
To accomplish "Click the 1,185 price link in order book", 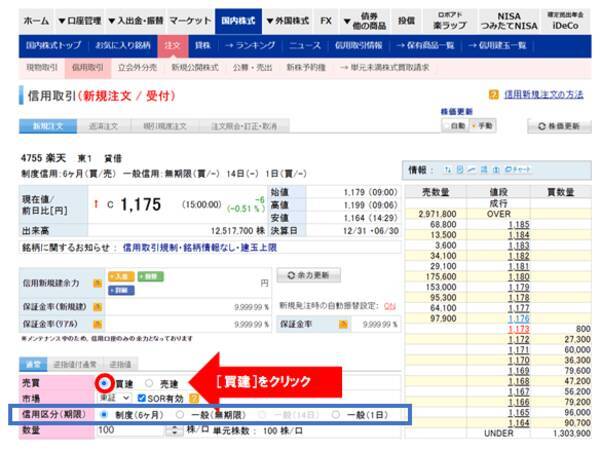I will pyautogui.click(x=518, y=225).
